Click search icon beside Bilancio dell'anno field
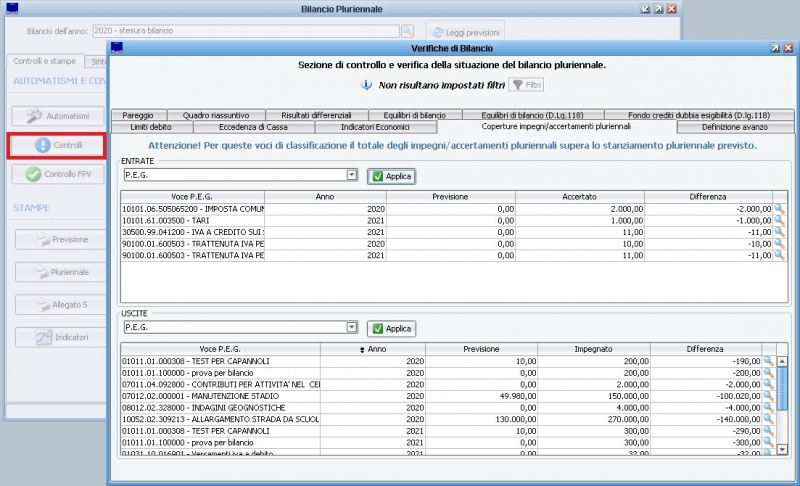 pos(407,31)
